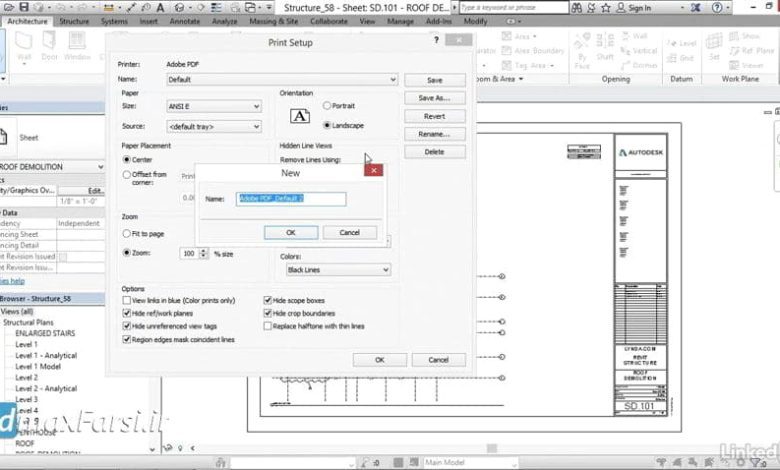Image resolution: width=780 pixels, height=470 pixels.
Task: Select the Portrait orientation option
Action: click(327, 105)
